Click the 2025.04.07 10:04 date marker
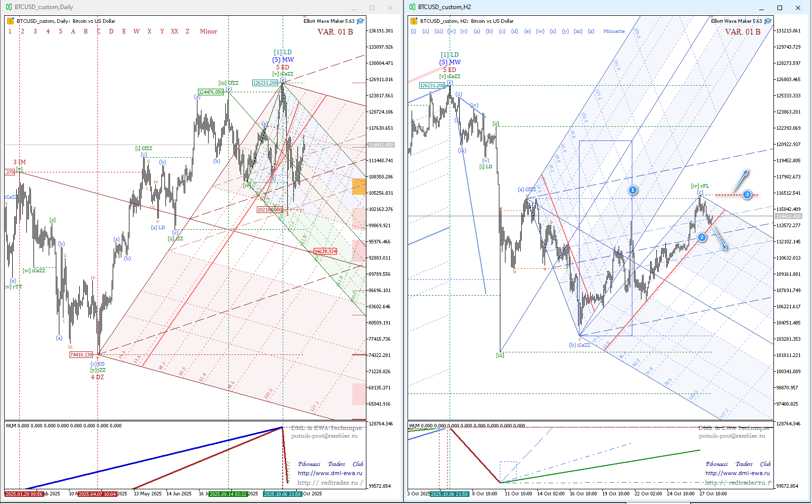This screenshot has height=504, width=812. coord(97,494)
